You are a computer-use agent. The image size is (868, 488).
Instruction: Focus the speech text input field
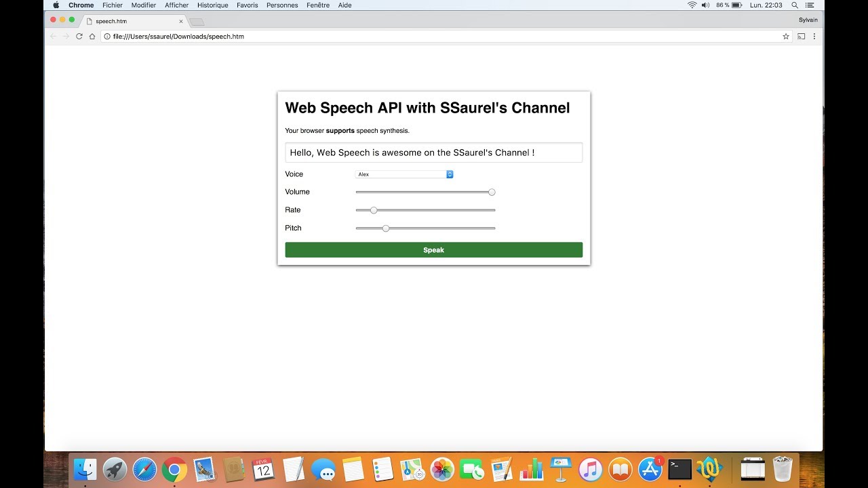click(x=433, y=152)
